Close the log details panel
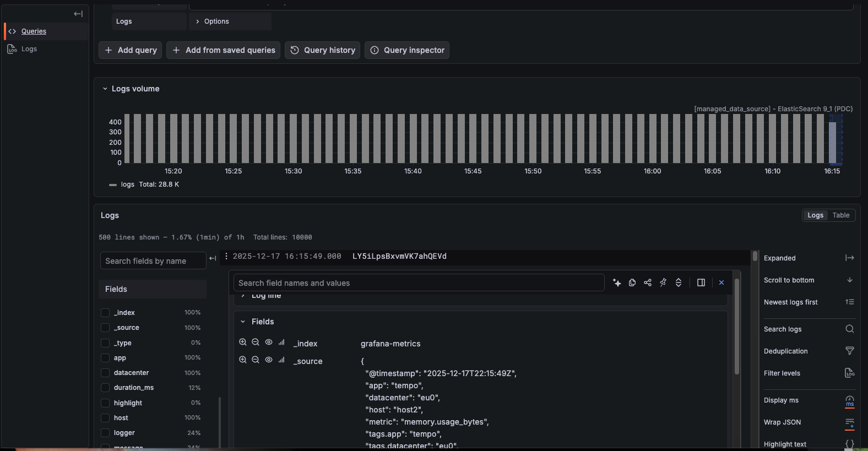 tap(721, 282)
